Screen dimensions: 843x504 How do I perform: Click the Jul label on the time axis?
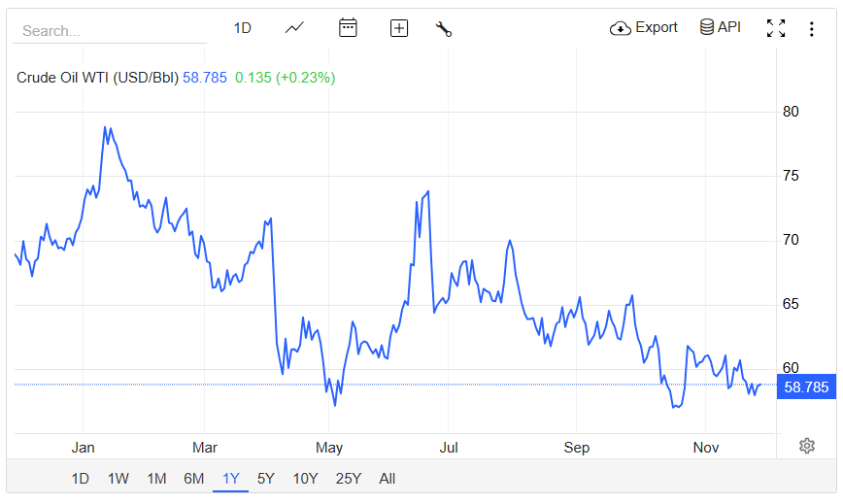(449, 447)
